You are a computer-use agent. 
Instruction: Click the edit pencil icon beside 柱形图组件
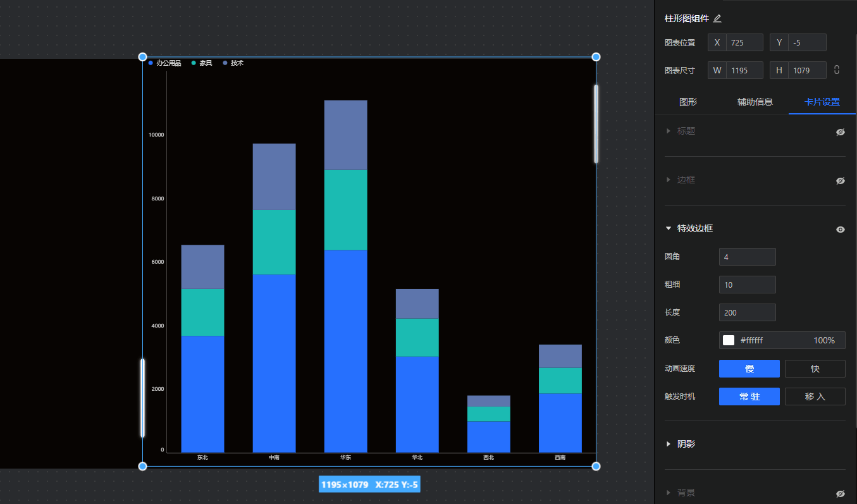coord(717,19)
